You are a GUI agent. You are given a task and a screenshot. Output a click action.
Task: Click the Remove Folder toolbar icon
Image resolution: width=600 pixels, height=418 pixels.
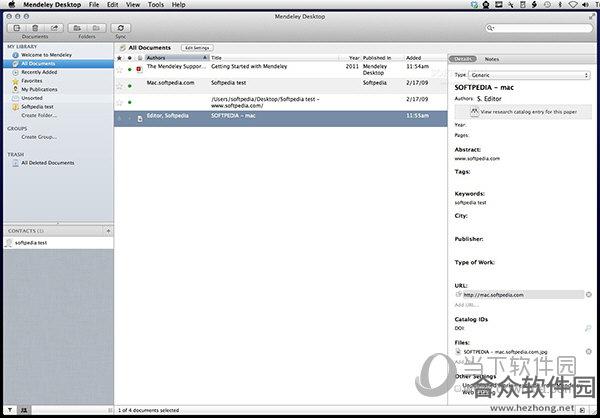(96, 28)
